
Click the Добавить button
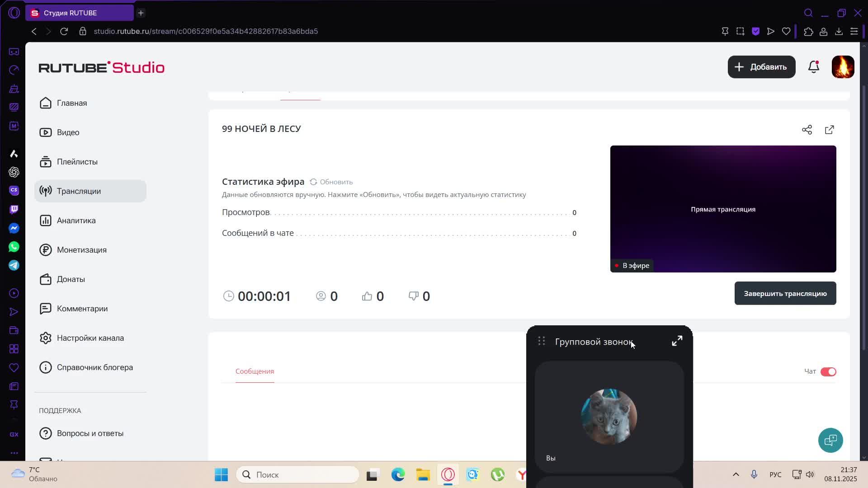click(x=761, y=67)
